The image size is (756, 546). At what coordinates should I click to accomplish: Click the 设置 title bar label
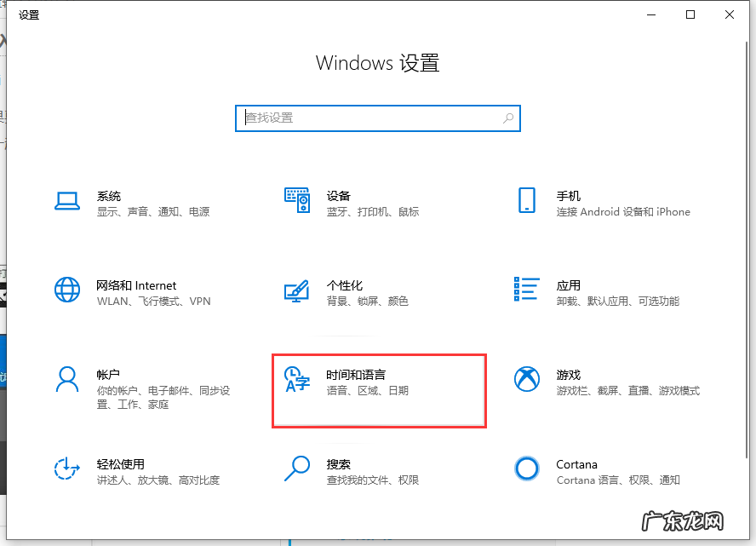coord(28,14)
